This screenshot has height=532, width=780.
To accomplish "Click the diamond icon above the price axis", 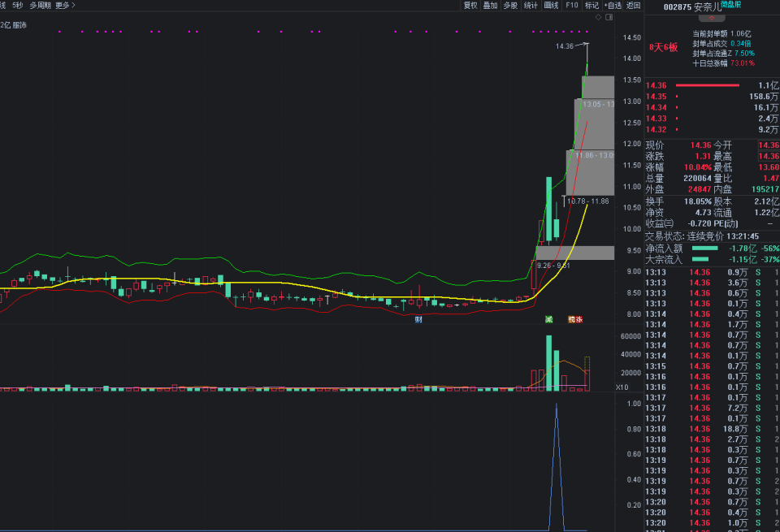I will 598,16.
